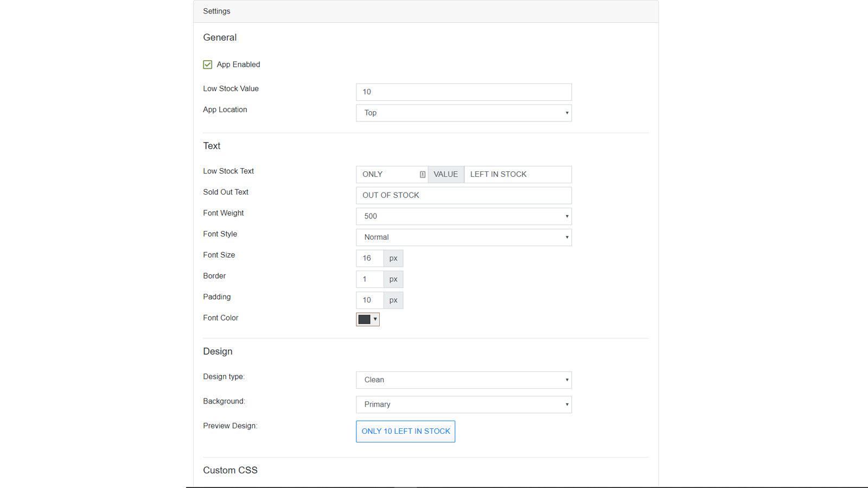Click the Font Color swatch

365,319
